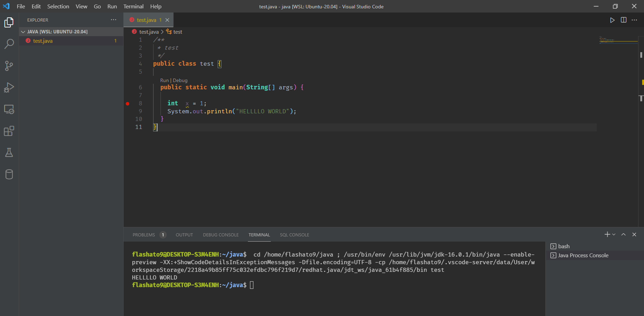Image resolution: width=644 pixels, height=316 pixels.
Task: Open the Remote Explorer icon
Action: (x=9, y=109)
